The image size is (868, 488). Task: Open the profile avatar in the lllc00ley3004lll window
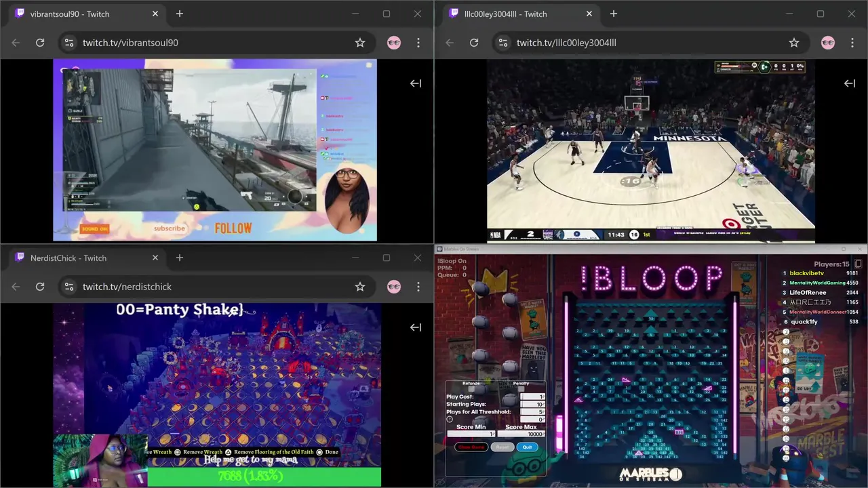tap(828, 43)
